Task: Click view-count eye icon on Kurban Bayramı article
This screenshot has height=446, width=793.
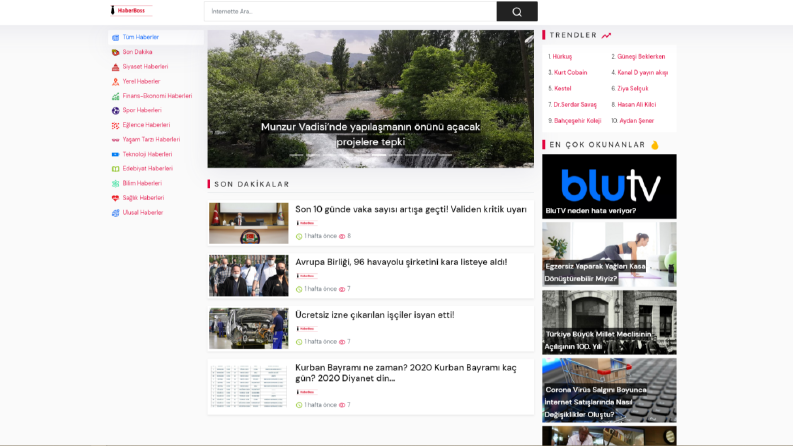Action: pyautogui.click(x=342, y=405)
